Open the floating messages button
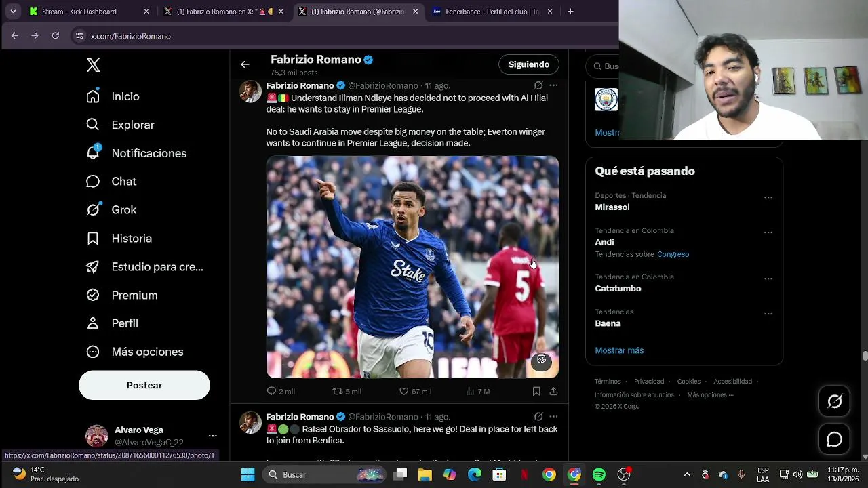Viewport: 868px width, 488px height. pos(835,440)
